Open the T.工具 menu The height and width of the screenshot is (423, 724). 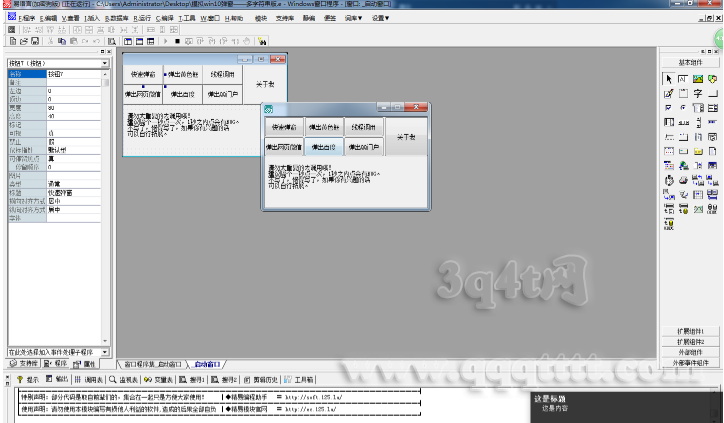click(x=187, y=18)
